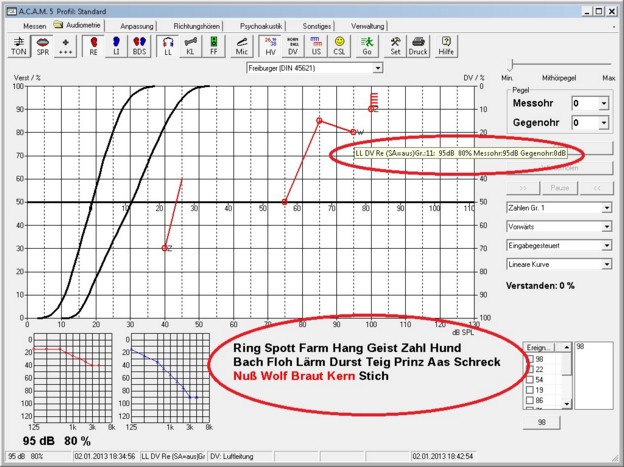Open the Hilfe help icon
The width and height of the screenshot is (624, 467).
[446, 46]
